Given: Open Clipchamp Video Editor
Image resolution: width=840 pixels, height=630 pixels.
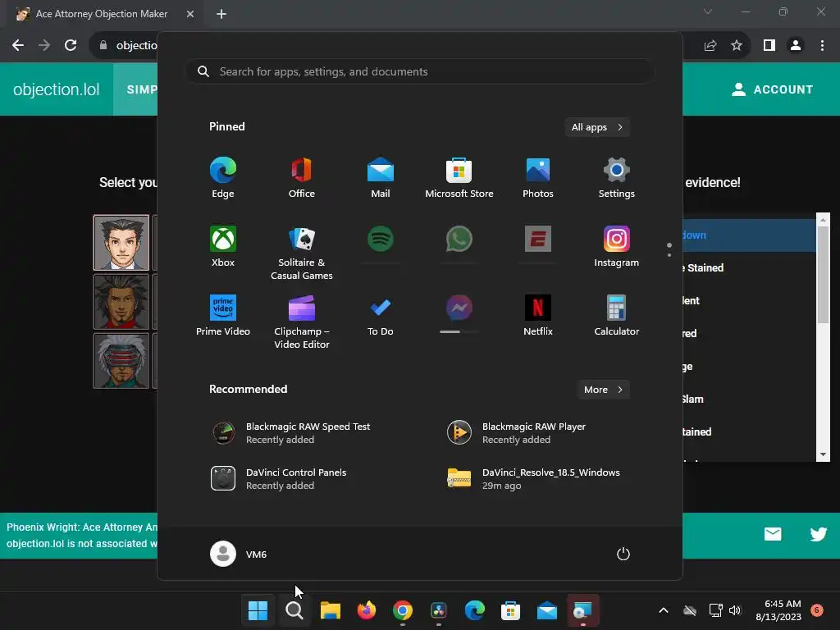Looking at the screenshot, I should pyautogui.click(x=302, y=322).
